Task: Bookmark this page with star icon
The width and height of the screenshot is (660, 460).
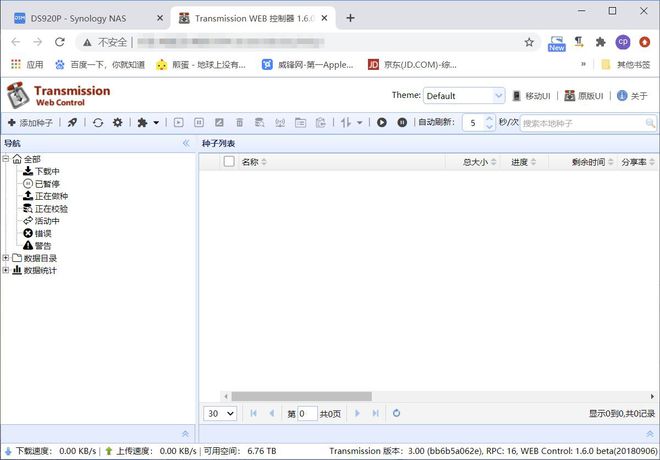Action: 529,42
